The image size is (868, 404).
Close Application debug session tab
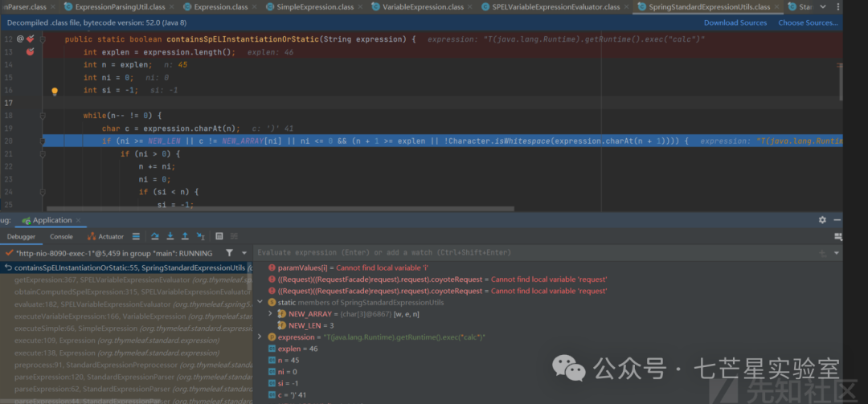(x=80, y=220)
